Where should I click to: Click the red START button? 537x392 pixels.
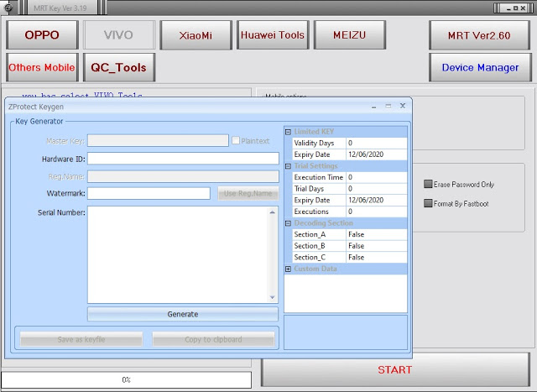click(x=395, y=369)
